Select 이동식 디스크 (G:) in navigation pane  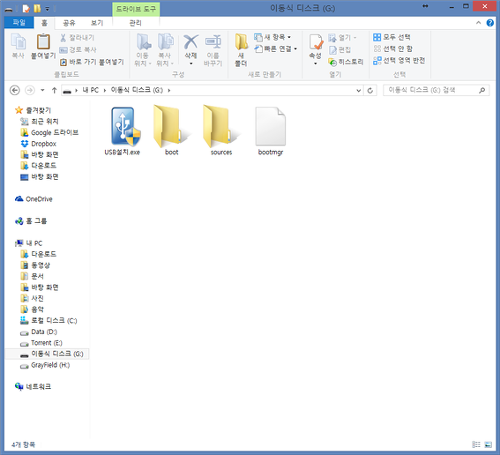tap(47, 354)
